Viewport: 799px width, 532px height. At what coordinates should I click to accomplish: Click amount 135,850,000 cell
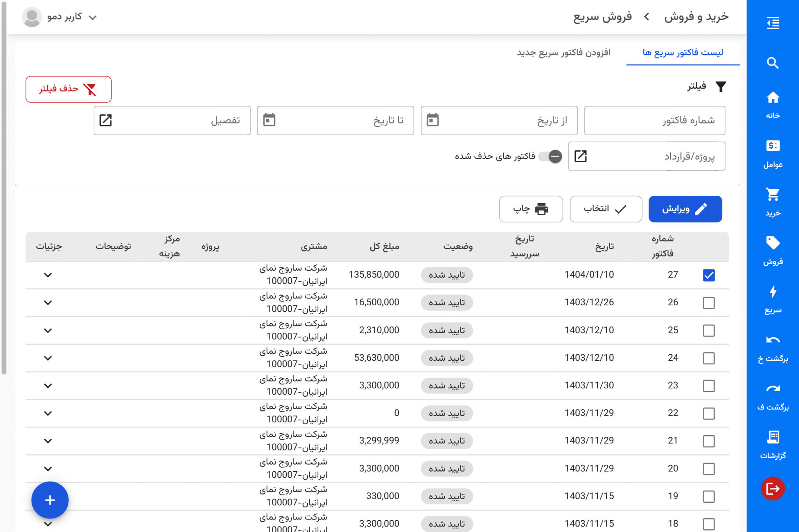point(374,275)
